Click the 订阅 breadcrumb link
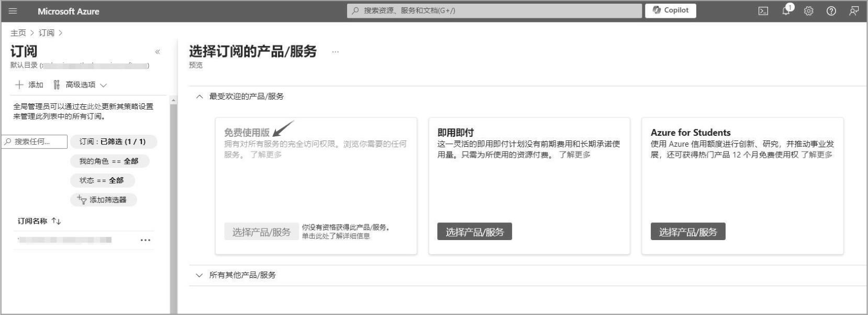The image size is (868, 315). [x=46, y=32]
